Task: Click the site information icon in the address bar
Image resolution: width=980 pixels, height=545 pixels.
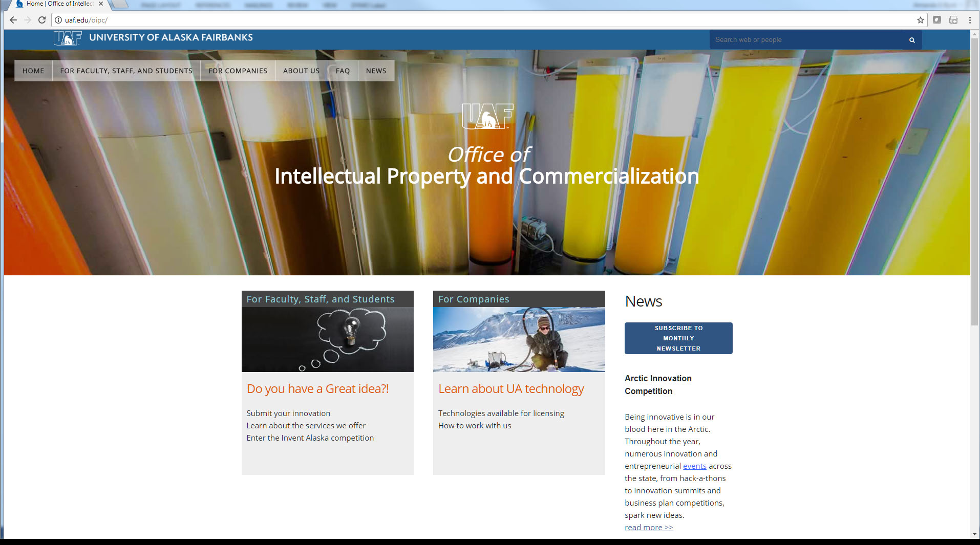Action: click(58, 20)
